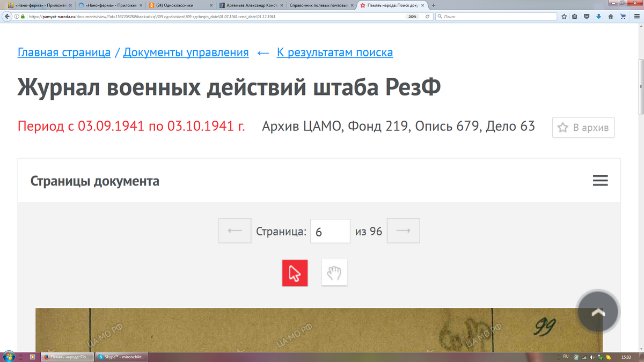This screenshot has width=644, height=362.
Task: Open a new browser tab with plus button
Action: point(434,5)
